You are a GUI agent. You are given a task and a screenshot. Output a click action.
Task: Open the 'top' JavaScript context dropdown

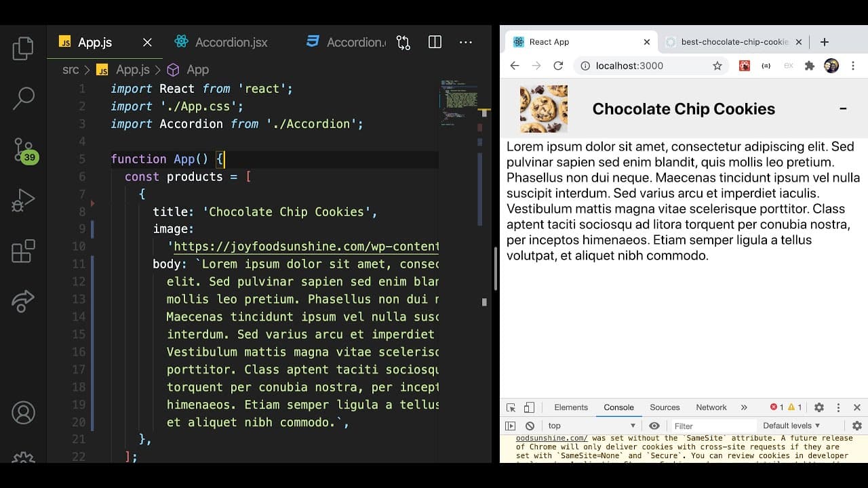pyautogui.click(x=592, y=426)
